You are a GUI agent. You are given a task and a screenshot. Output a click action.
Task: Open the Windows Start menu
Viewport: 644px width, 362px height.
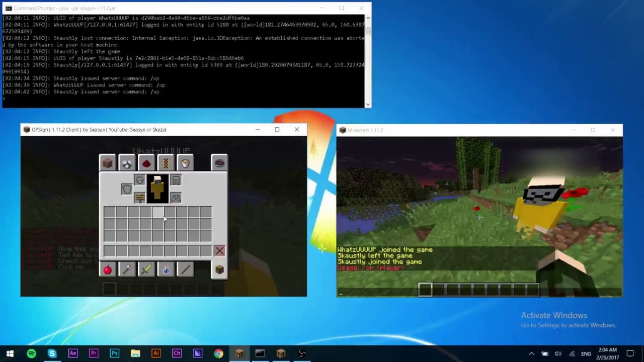10,353
